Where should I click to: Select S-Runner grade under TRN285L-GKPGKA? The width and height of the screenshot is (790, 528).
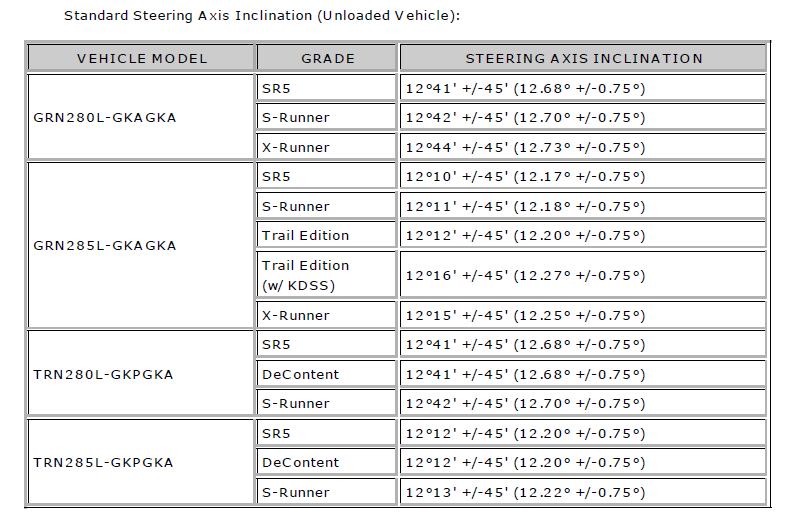327,492
